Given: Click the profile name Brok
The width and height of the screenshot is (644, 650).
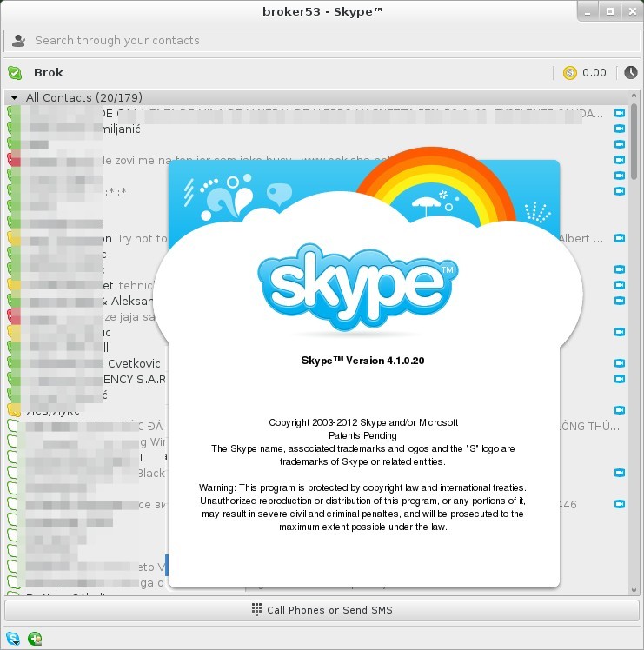Looking at the screenshot, I should [x=49, y=72].
